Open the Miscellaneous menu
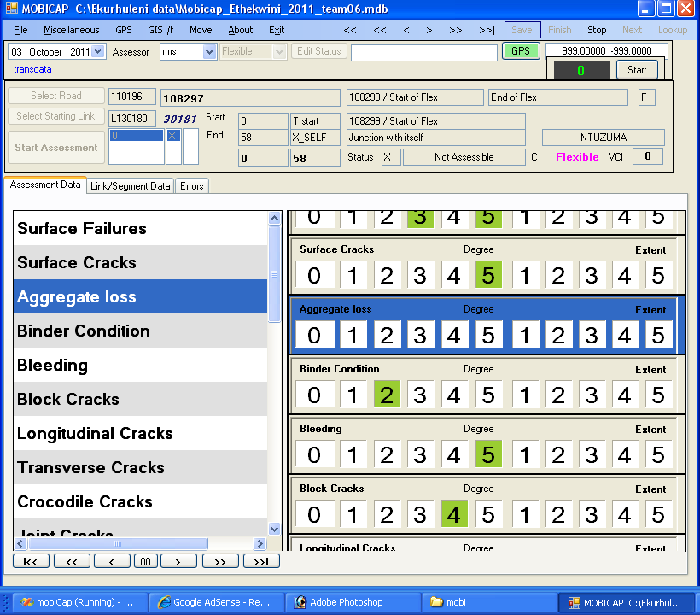This screenshot has width=700, height=615. [71, 30]
